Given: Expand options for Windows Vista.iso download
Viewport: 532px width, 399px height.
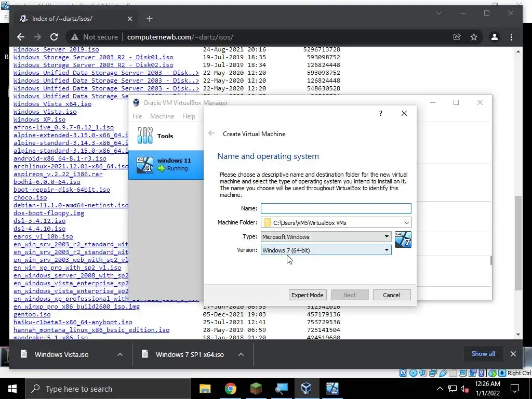Looking at the screenshot, I should pyautogui.click(x=120, y=354).
